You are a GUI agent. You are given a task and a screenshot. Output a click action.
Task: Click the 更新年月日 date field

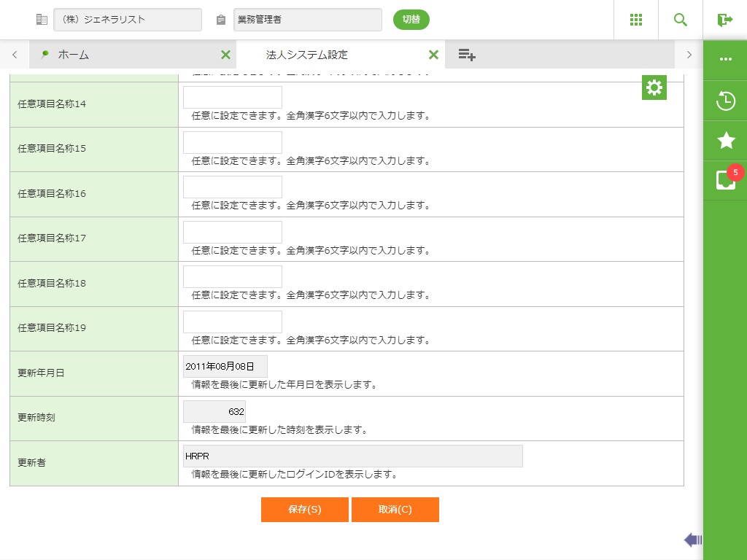225,367
